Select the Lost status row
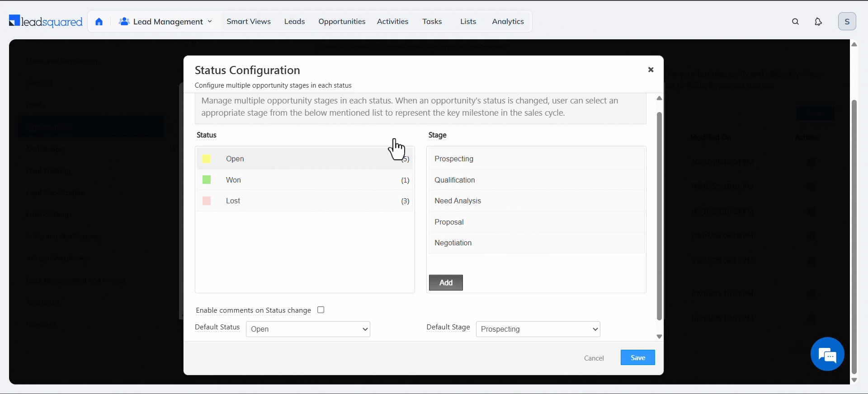This screenshot has height=394, width=868. click(x=305, y=201)
